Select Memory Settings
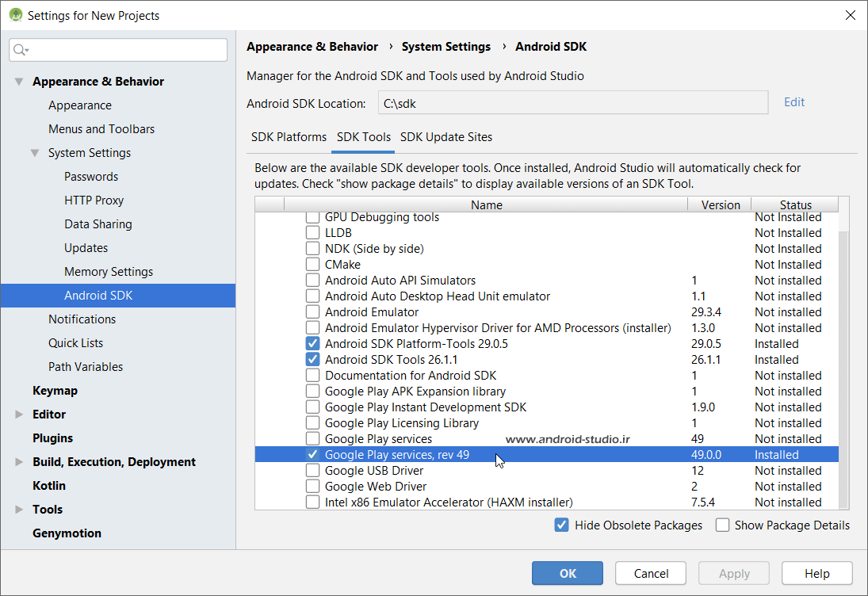This screenshot has height=596, width=868. [x=109, y=273]
